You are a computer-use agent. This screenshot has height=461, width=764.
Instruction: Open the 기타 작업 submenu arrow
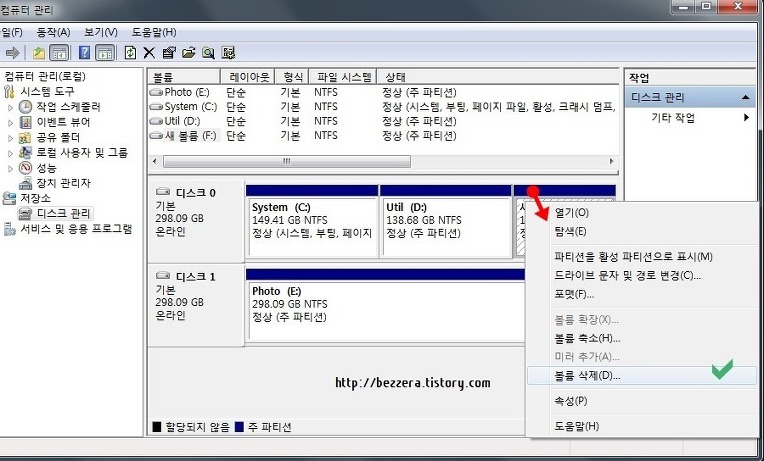tap(746, 117)
